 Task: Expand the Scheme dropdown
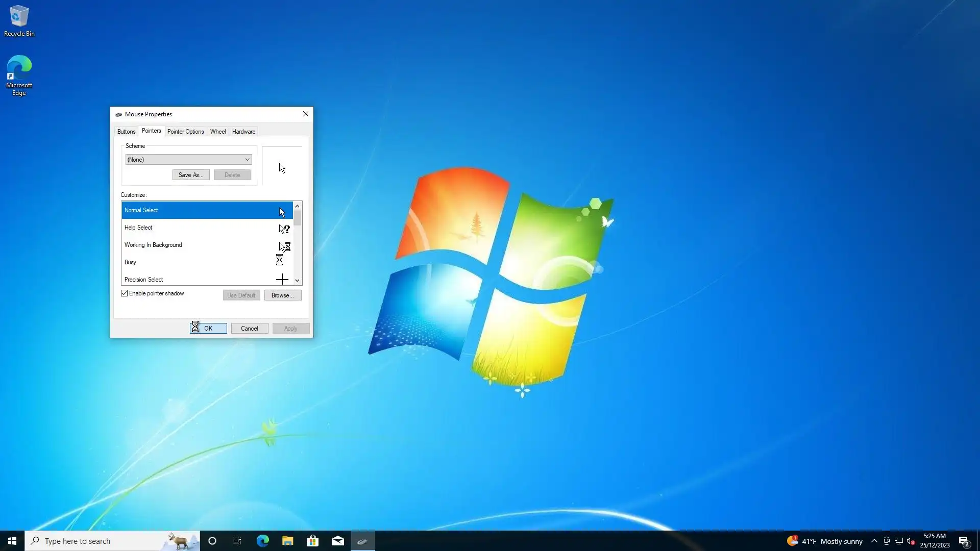(x=188, y=160)
